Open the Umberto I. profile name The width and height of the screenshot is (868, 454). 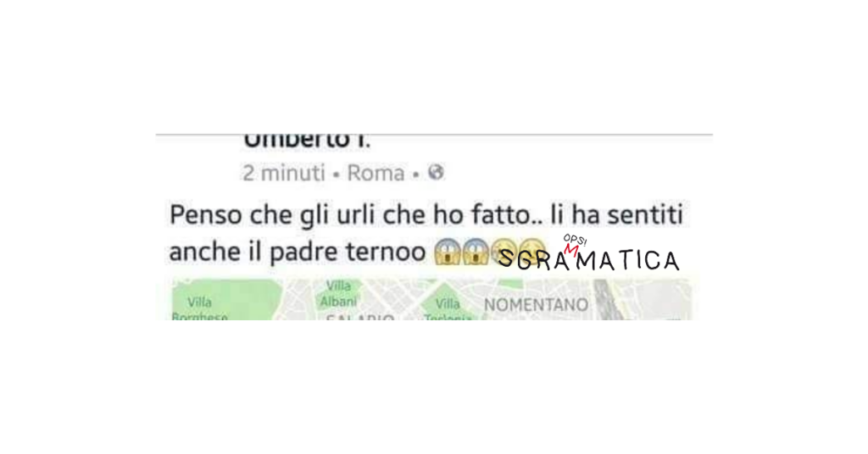pos(307,141)
